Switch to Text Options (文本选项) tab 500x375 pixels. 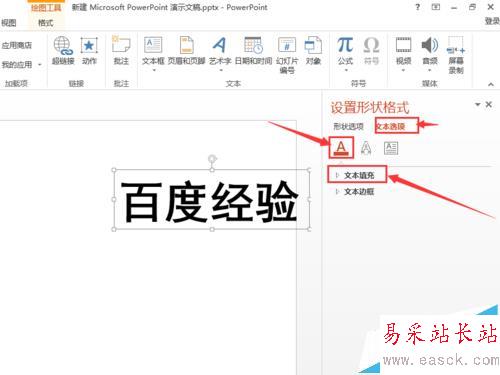click(x=390, y=126)
